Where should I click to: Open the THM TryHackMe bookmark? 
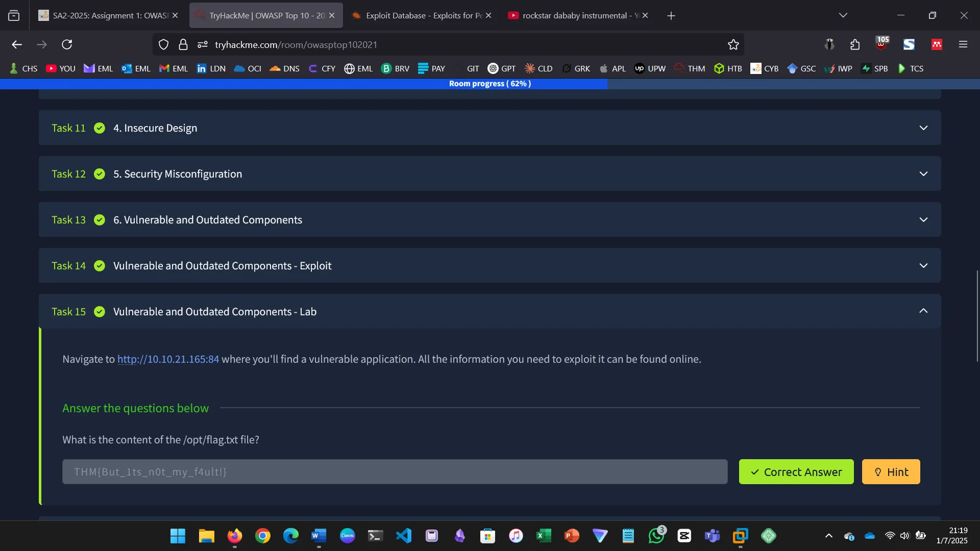(689, 68)
